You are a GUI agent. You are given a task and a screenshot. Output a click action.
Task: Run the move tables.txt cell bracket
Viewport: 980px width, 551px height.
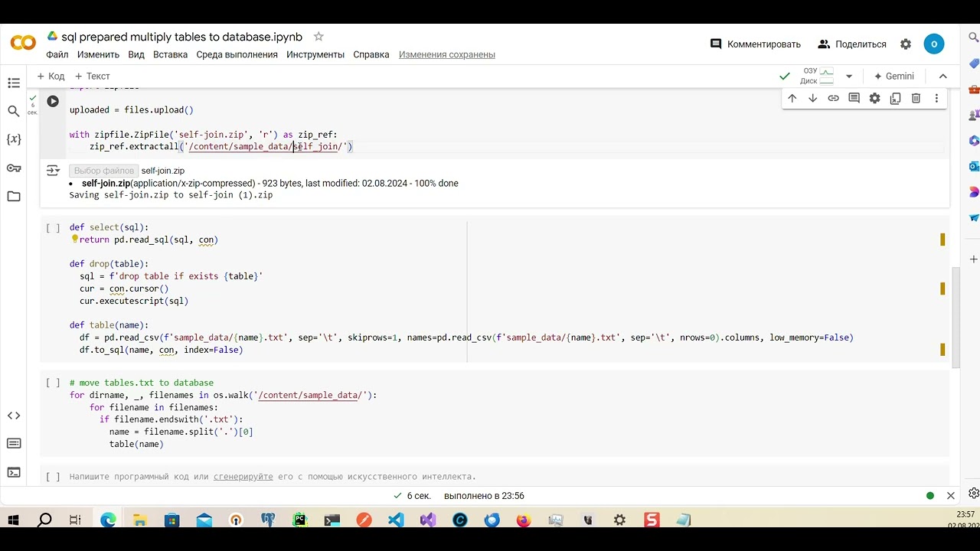[x=53, y=383]
